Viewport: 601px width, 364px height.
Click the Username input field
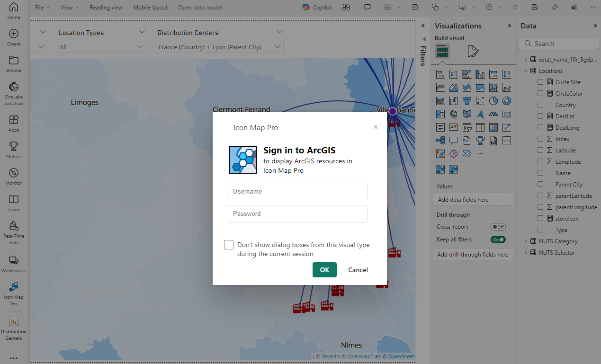(x=298, y=192)
